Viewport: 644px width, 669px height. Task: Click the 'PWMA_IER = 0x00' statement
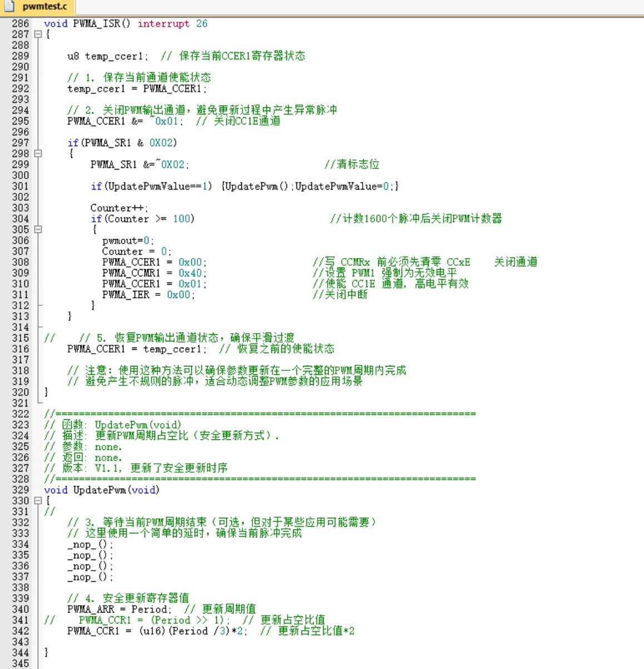tap(148, 295)
